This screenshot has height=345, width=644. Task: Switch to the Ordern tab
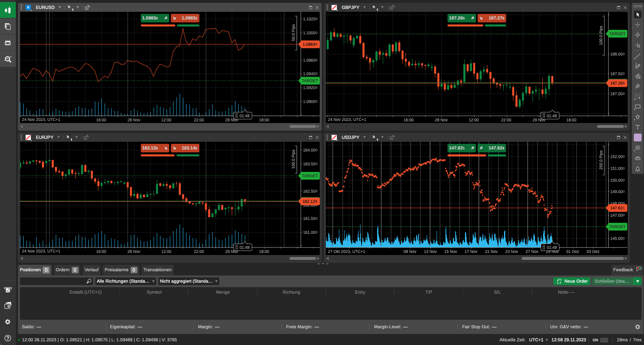coord(67,270)
